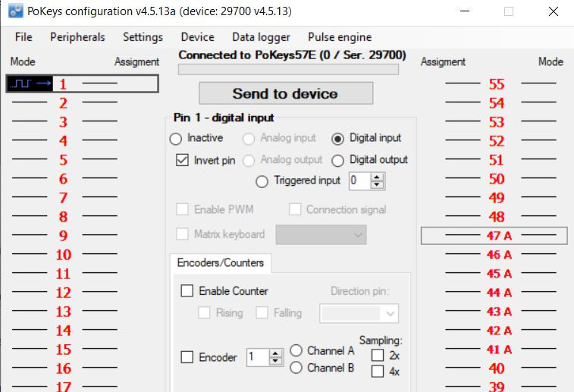
Task: Close the PoKeys configuration window
Action: click(x=554, y=11)
